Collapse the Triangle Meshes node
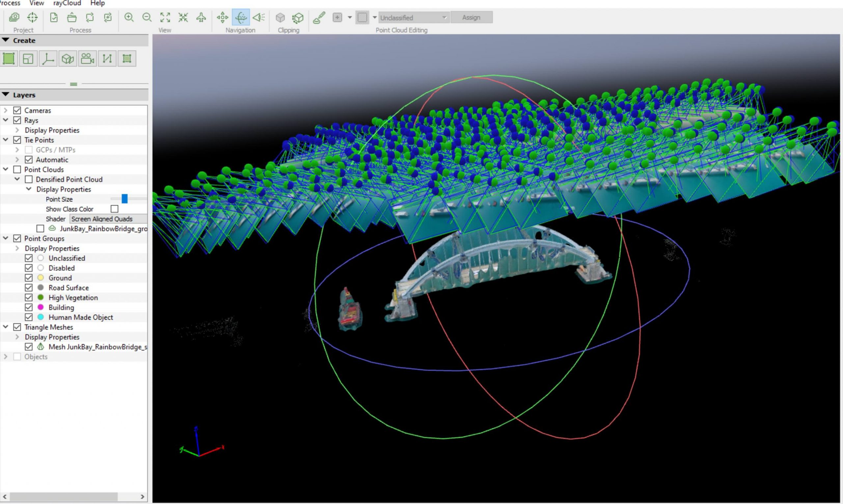The width and height of the screenshot is (843, 504). (6, 327)
